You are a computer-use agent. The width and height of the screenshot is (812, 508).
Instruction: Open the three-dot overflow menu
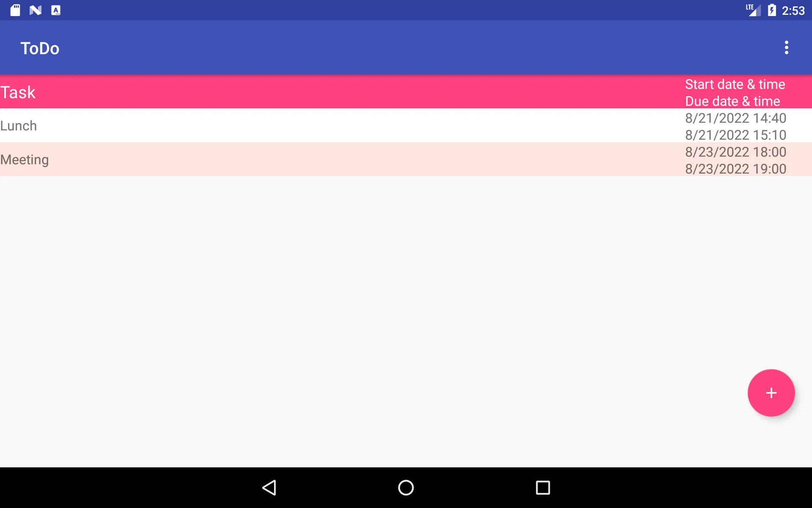pos(787,47)
